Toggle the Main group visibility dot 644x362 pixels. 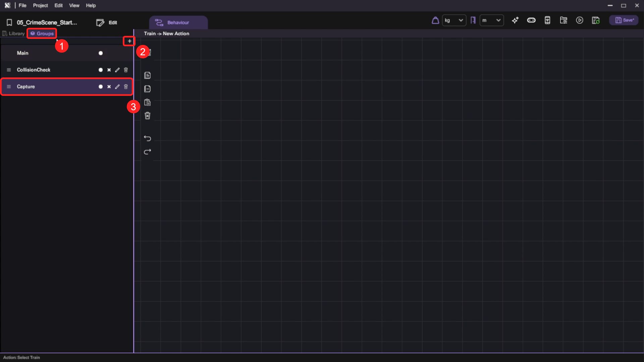[101, 53]
